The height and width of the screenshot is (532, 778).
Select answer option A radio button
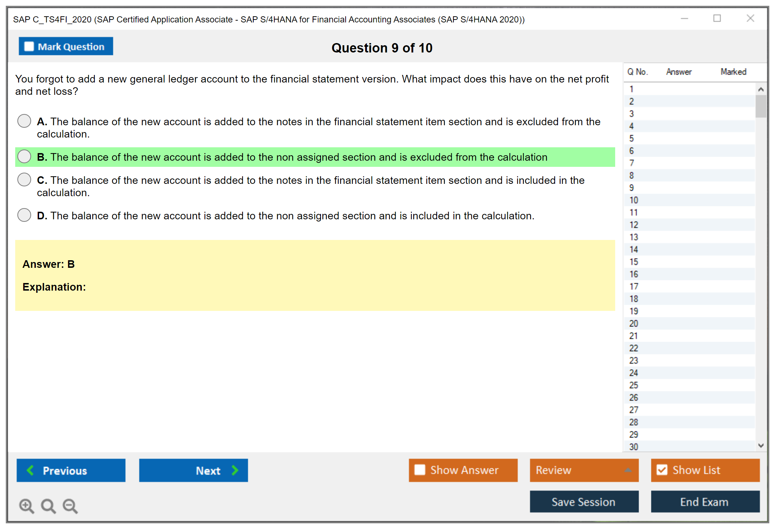click(x=24, y=121)
